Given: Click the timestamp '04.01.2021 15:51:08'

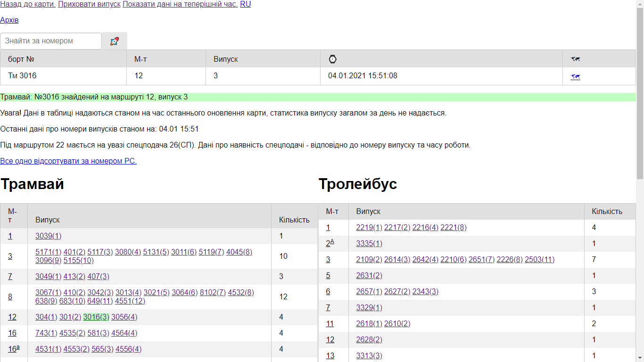Looking at the screenshot, I should coord(363,76).
